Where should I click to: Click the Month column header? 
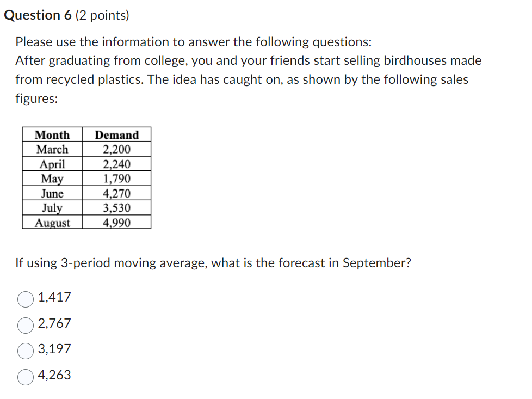tap(52, 134)
